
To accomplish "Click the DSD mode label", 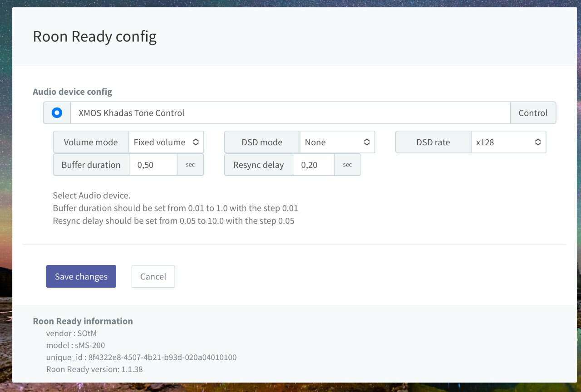I will pyautogui.click(x=262, y=142).
